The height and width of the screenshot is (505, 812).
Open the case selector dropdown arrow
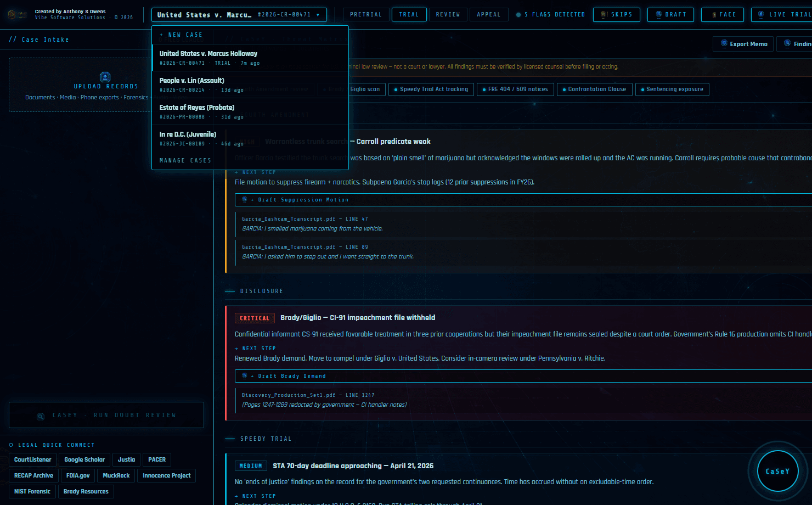point(318,15)
